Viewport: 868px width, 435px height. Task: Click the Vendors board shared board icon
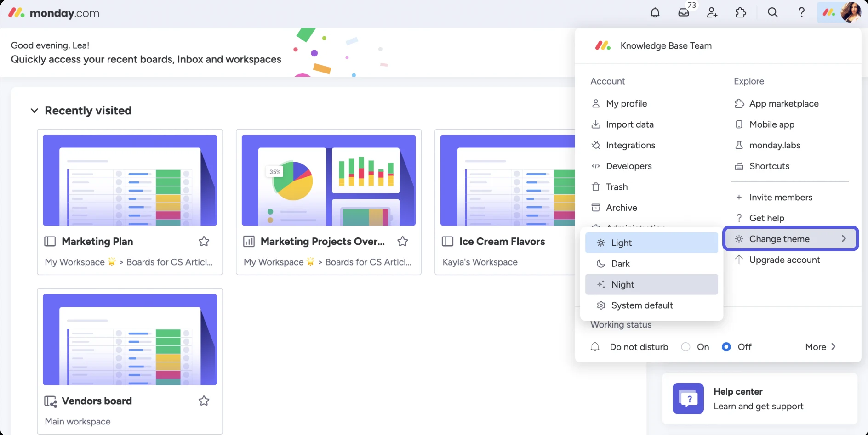point(51,401)
